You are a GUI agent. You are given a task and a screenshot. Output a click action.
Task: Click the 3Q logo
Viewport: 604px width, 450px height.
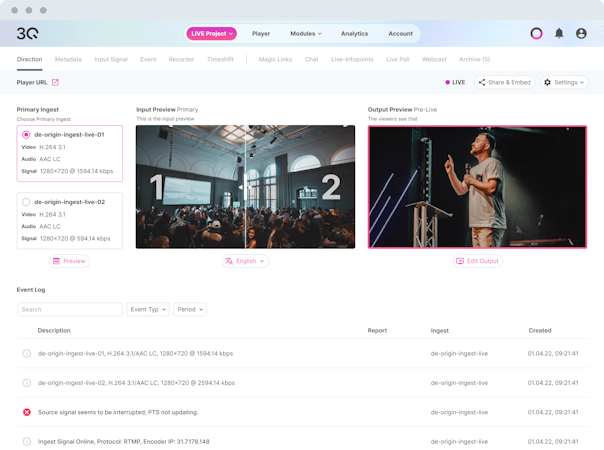coord(27,34)
